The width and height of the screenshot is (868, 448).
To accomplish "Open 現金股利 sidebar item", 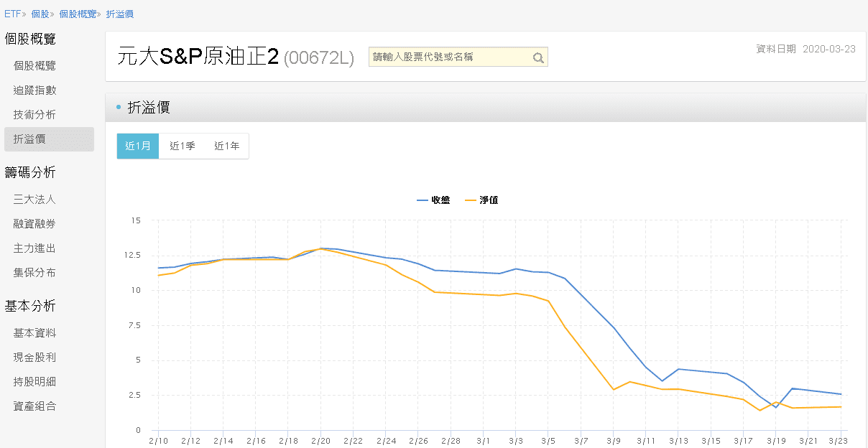I will pyautogui.click(x=34, y=357).
